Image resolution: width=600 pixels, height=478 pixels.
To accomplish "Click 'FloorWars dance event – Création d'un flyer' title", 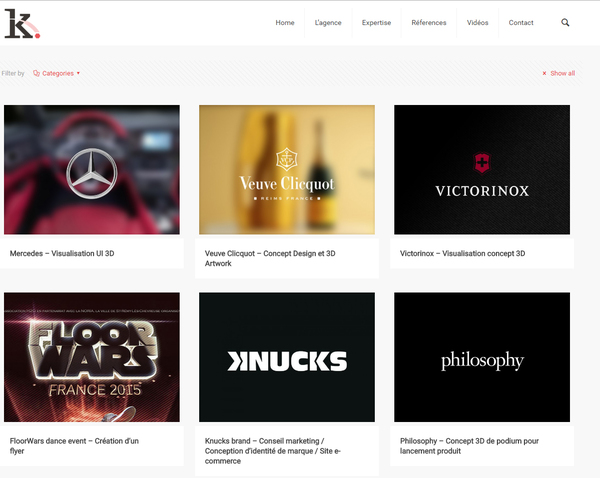I will [74, 446].
